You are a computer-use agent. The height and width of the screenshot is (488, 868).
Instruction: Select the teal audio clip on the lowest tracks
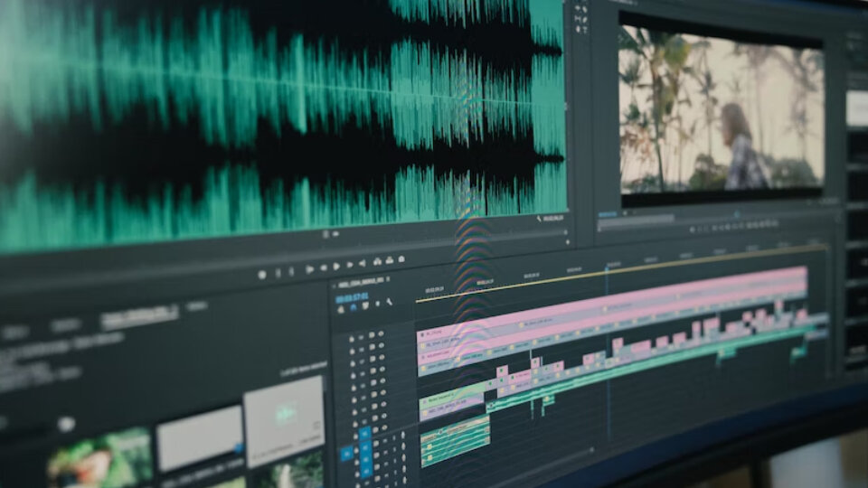(x=455, y=440)
